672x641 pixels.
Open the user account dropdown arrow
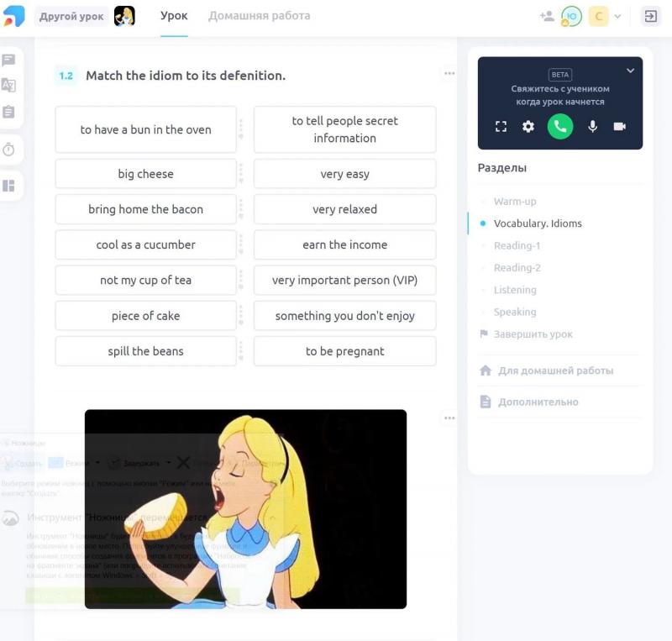pyautogui.click(x=617, y=17)
